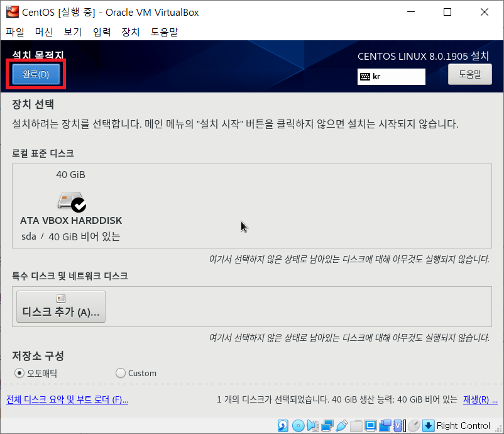Click the kr keyboard layout field
The image size is (504, 434).
point(391,77)
